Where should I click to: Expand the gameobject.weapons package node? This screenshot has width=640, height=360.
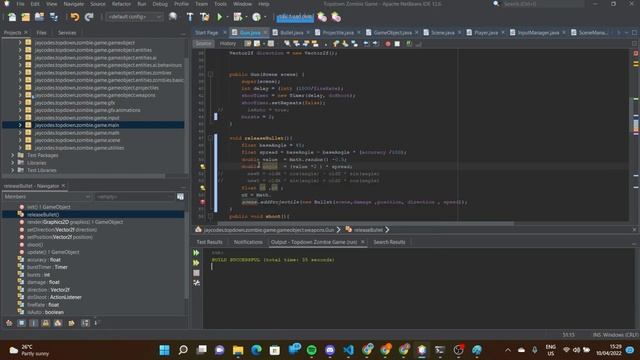pos(20,95)
